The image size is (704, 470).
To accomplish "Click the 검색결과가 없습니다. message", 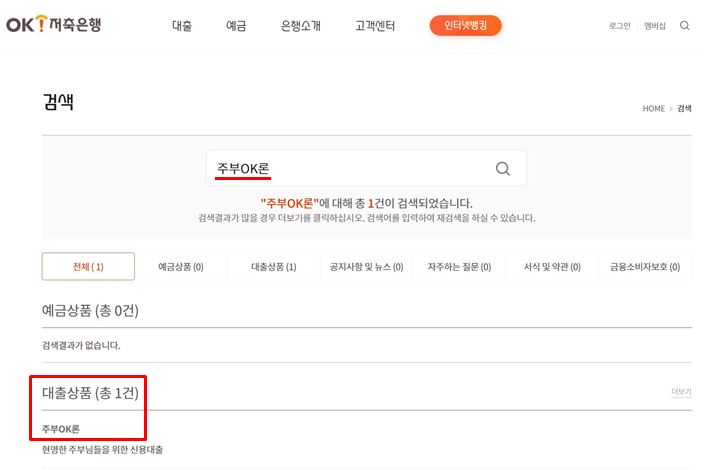I will tap(81, 345).
